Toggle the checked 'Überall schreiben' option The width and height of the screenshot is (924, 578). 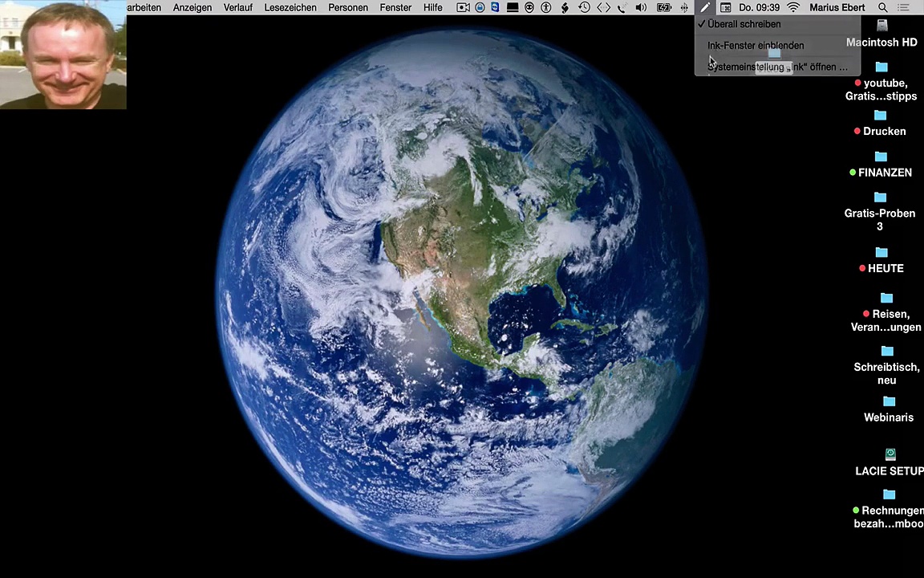tap(777, 24)
